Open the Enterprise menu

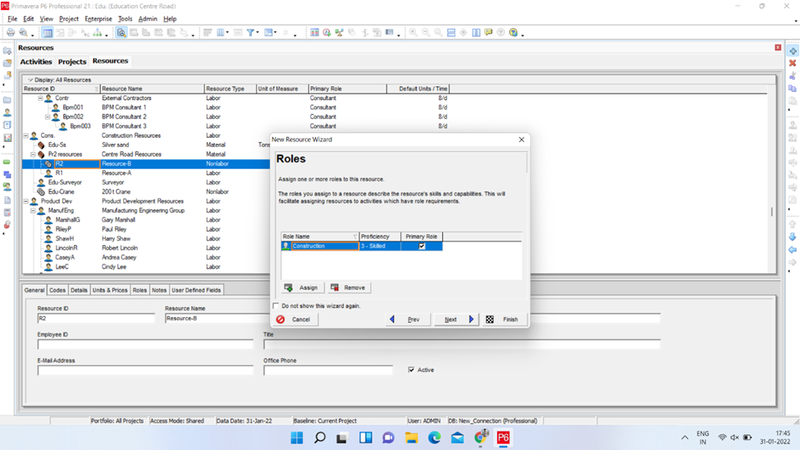tap(98, 19)
